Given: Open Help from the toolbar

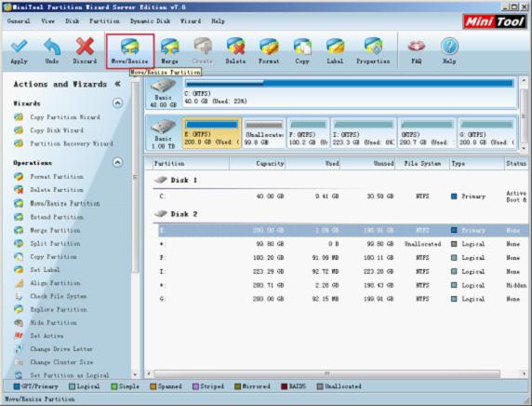Looking at the screenshot, I should 449,51.
